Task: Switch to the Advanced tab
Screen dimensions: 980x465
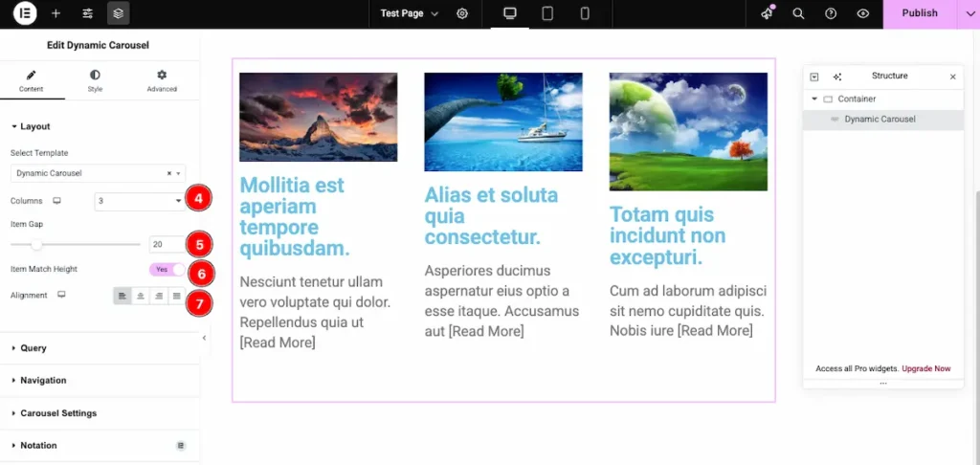Action: pyautogui.click(x=162, y=80)
